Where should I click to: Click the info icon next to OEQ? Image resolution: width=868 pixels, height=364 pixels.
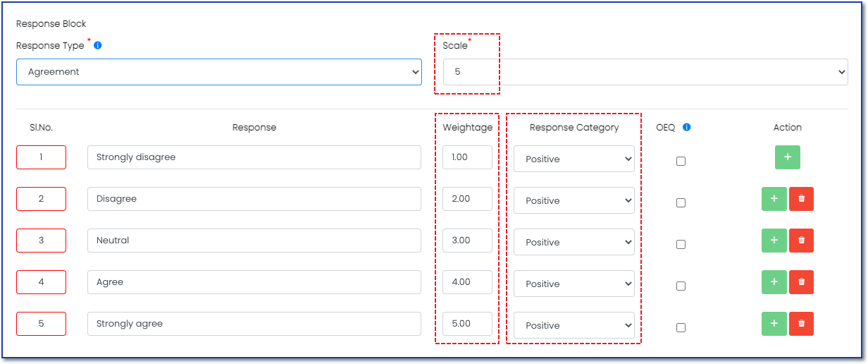[687, 128]
